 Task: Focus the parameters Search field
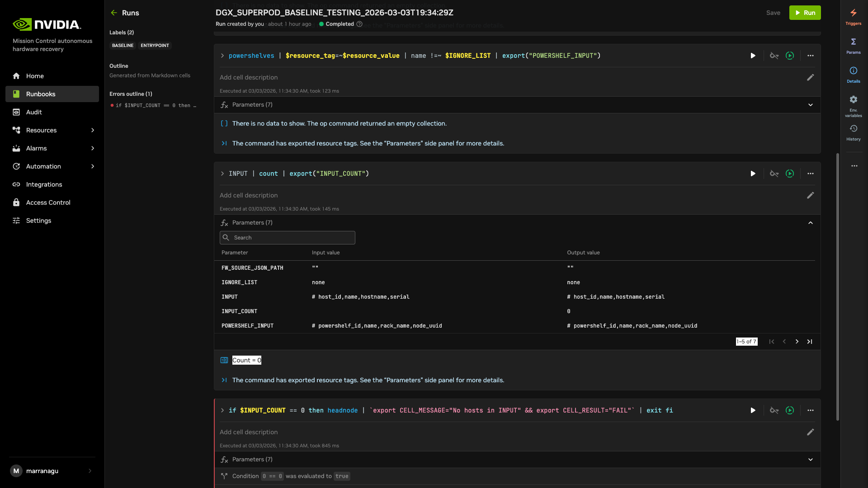288,238
